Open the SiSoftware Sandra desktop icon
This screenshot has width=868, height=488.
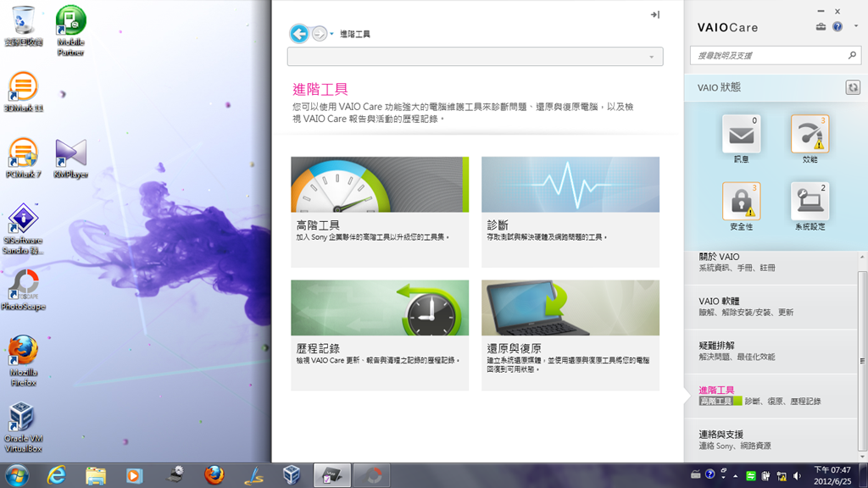click(23, 229)
